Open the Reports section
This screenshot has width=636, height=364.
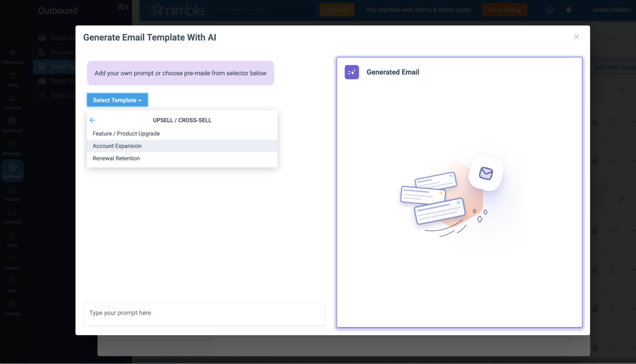point(12,262)
